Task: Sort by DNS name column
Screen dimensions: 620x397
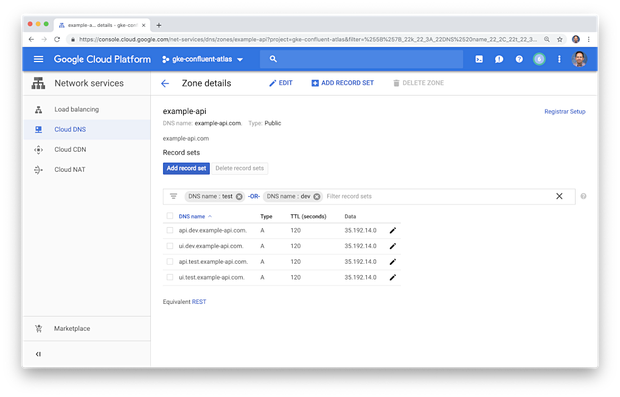Action: tap(195, 216)
